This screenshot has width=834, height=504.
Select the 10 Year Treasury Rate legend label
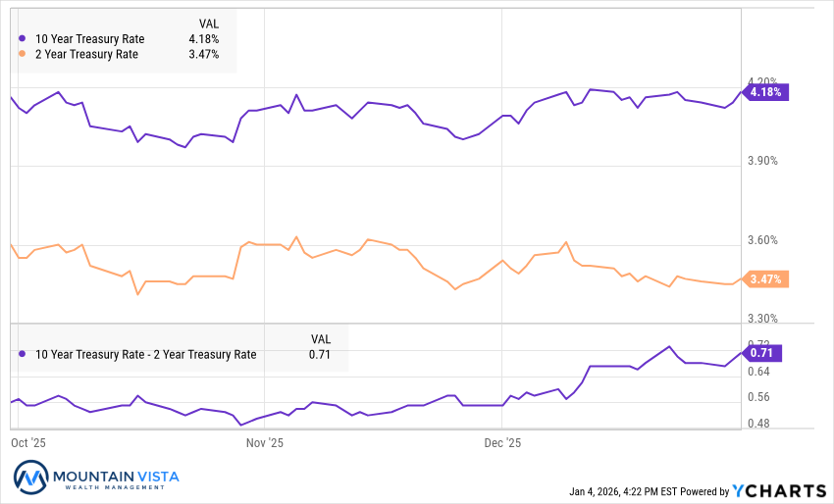90,39
